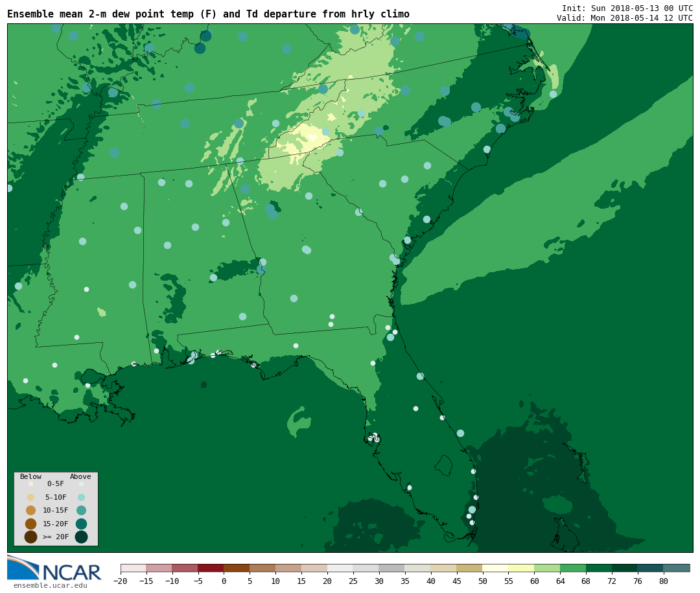Select the darkest green 72 to 76 colorbar swatch
This screenshot has width=700, height=593.
(x=625, y=568)
